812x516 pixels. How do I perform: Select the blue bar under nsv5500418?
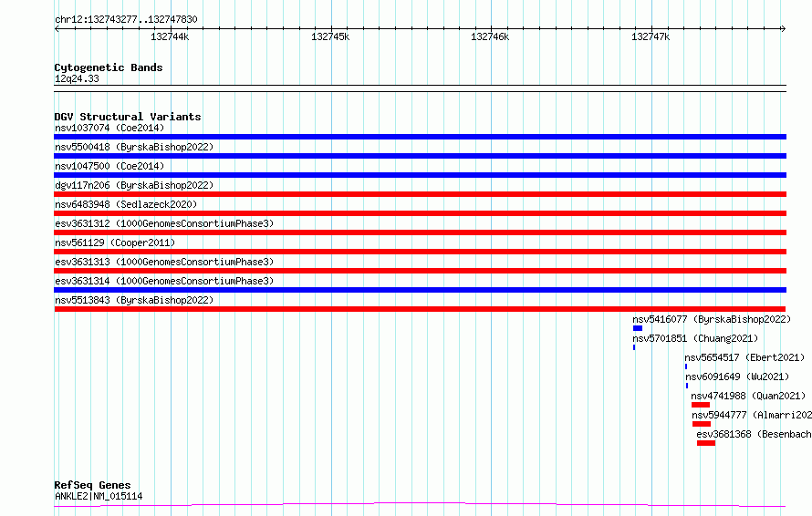(x=420, y=156)
